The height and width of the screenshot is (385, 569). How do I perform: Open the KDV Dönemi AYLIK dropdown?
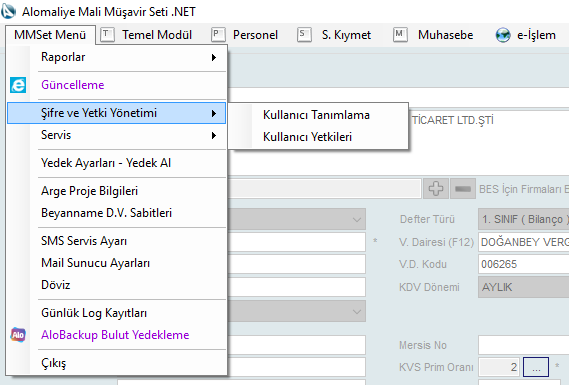click(524, 287)
